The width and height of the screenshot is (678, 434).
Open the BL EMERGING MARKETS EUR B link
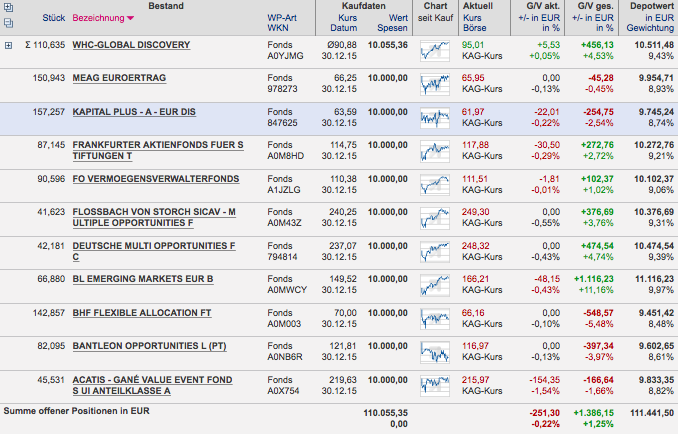click(143, 279)
